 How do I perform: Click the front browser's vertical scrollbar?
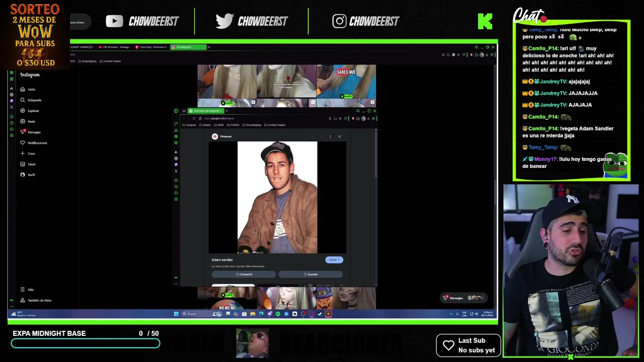tap(376, 153)
